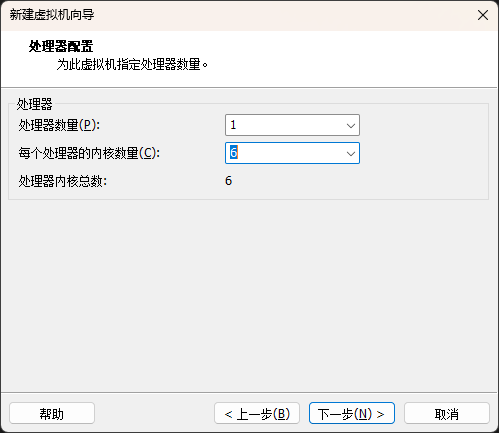The image size is (499, 433).
Task: Expand the 每个处理器的内核数量 dropdown arrow
Action: [350, 153]
